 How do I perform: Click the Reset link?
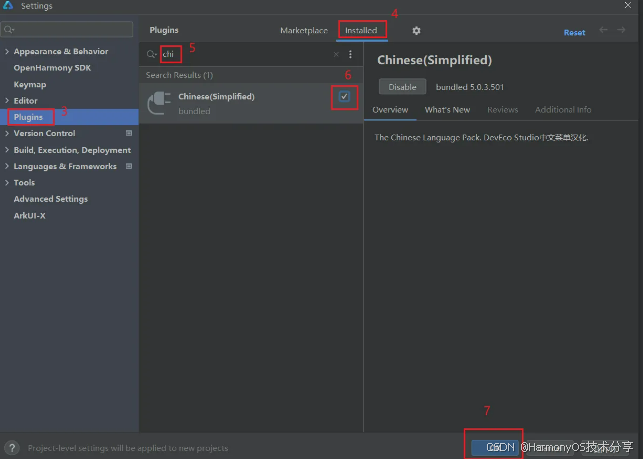click(x=575, y=32)
